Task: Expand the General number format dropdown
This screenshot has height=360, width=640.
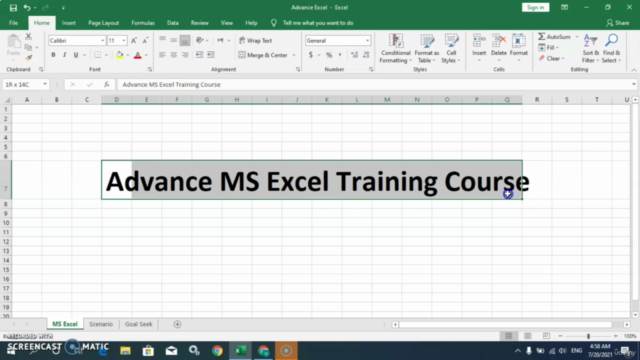Action: (x=367, y=40)
